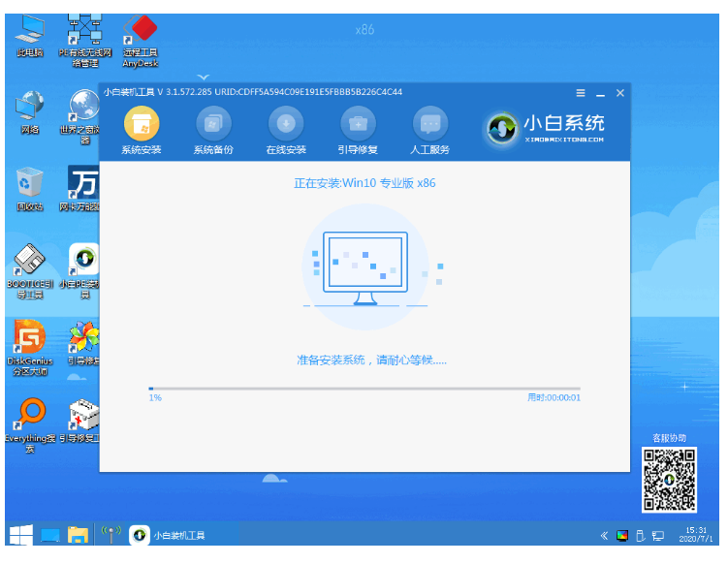Switch to the 系统备份 tab

pos(213,130)
